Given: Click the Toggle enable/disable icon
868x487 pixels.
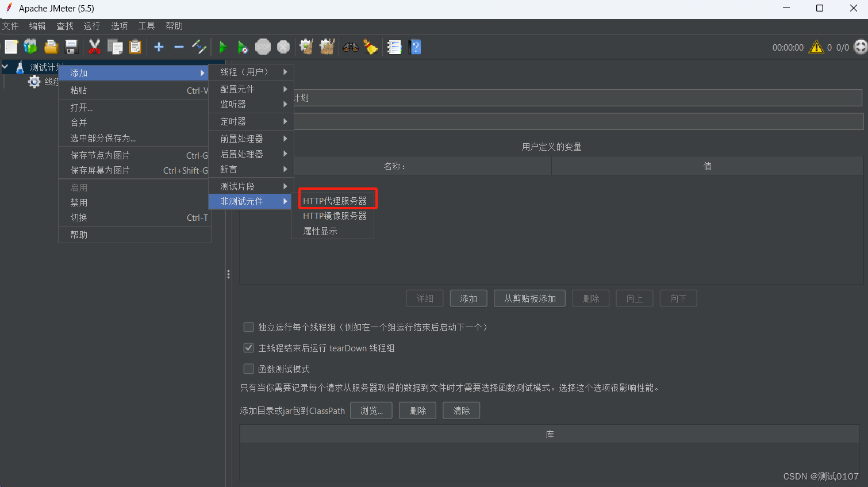Looking at the screenshot, I should point(199,47).
